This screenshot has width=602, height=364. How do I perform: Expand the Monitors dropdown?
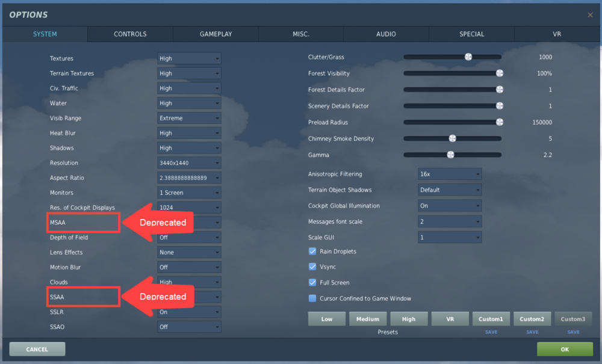pyautogui.click(x=189, y=193)
